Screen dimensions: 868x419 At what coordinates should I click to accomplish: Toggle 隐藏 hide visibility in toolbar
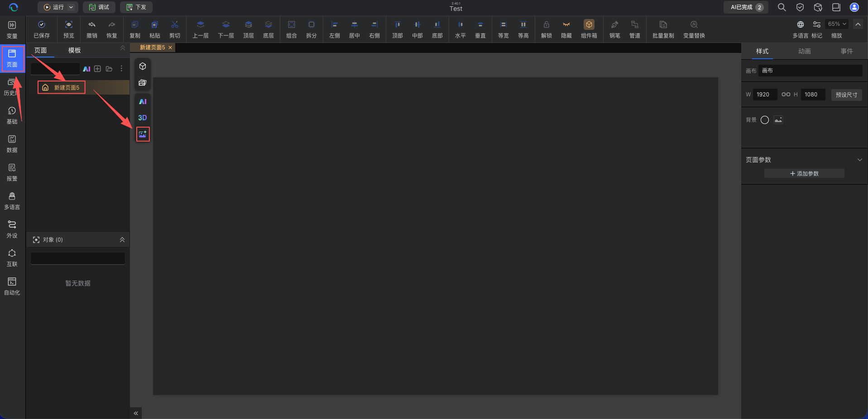pos(566,29)
